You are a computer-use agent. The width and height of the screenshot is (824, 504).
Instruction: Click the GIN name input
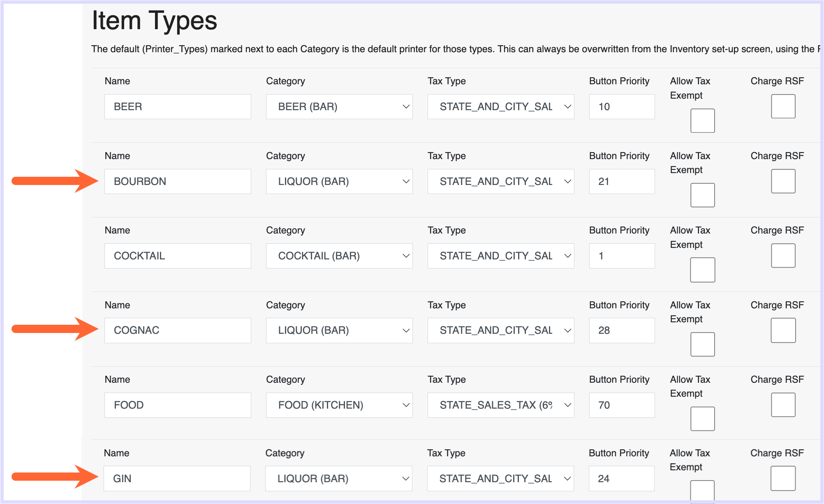[x=177, y=479]
